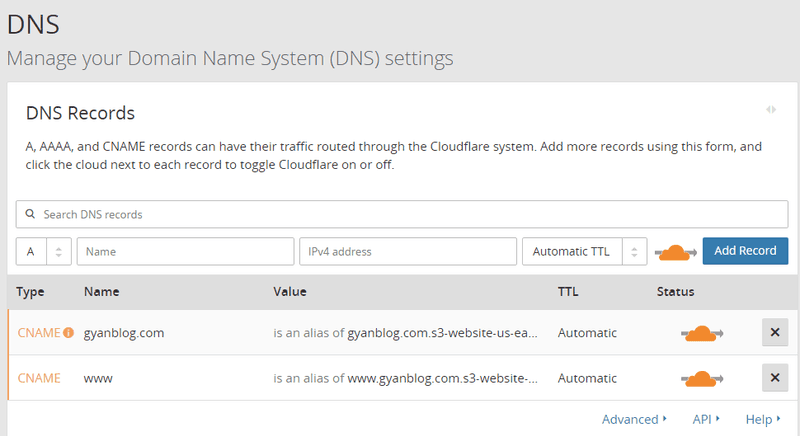Screen dimensions: 800x436
Task: Click Automatic TTL of gyanblog.com record
Action: pyautogui.click(x=587, y=333)
